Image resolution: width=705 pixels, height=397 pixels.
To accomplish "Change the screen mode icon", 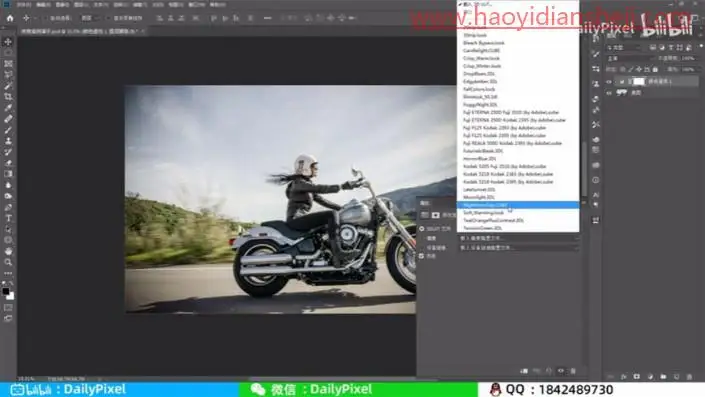I will (x=8, y=319).
